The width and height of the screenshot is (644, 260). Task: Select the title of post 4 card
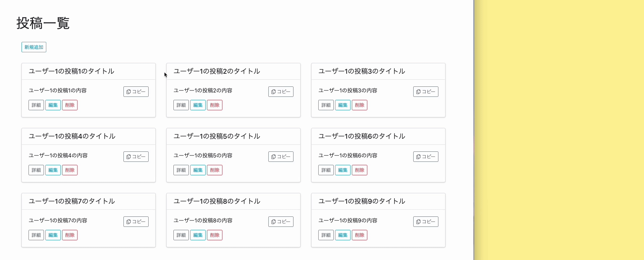tap(72, 136)
